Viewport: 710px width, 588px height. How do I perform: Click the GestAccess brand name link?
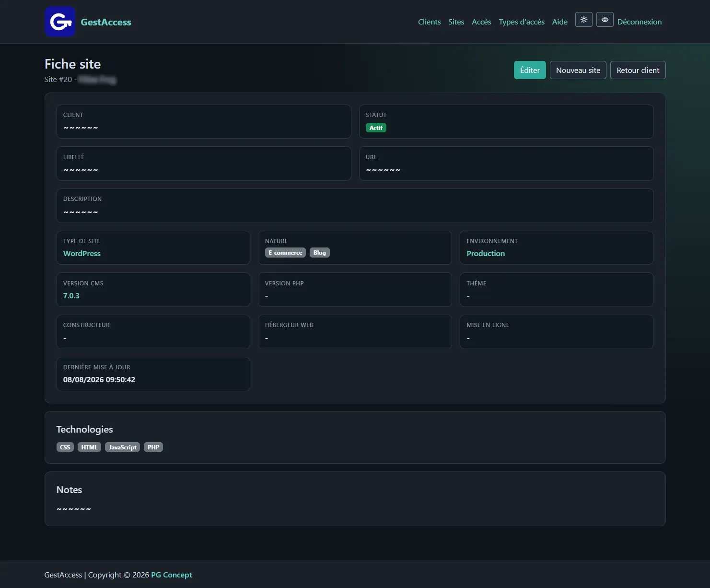106,22
